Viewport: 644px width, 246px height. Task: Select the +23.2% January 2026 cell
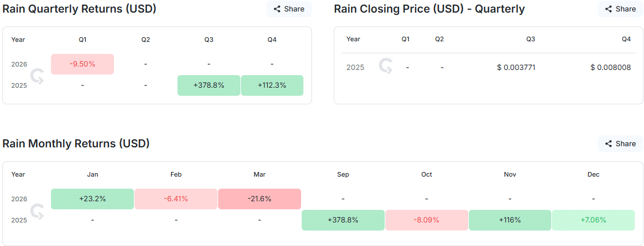tap(92, 199)
